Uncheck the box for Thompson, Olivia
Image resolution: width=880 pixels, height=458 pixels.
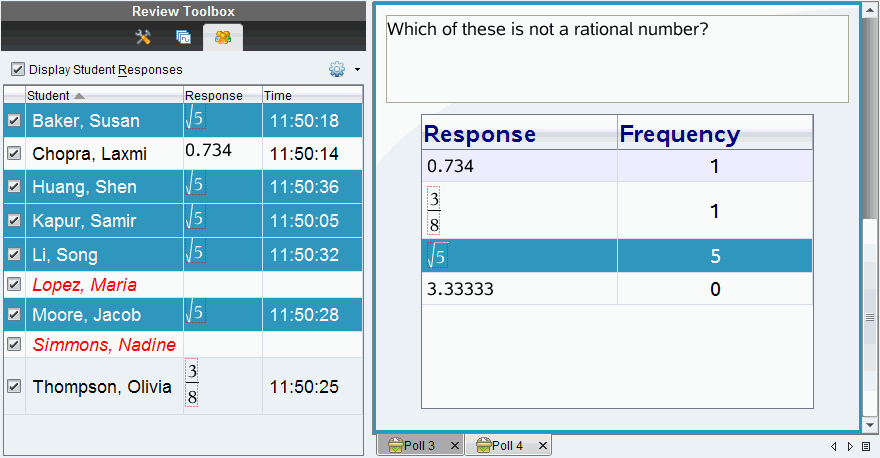pos(14,386)
